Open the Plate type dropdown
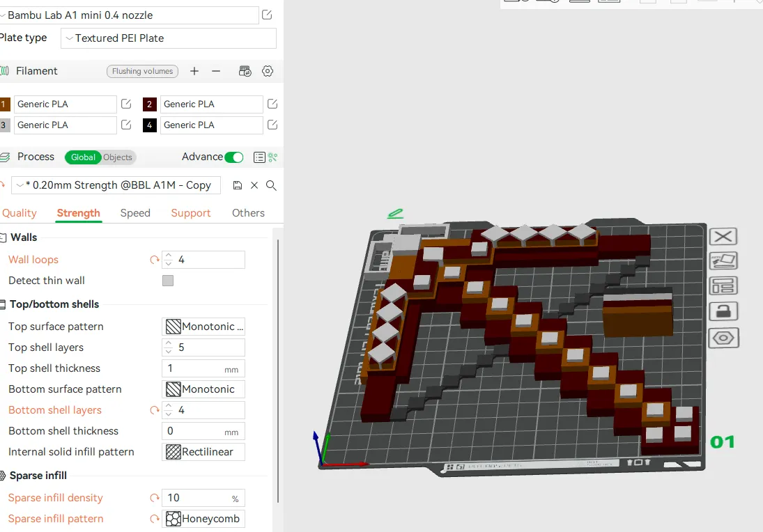This screenshot has width=763, height=532. pos(167,38)
